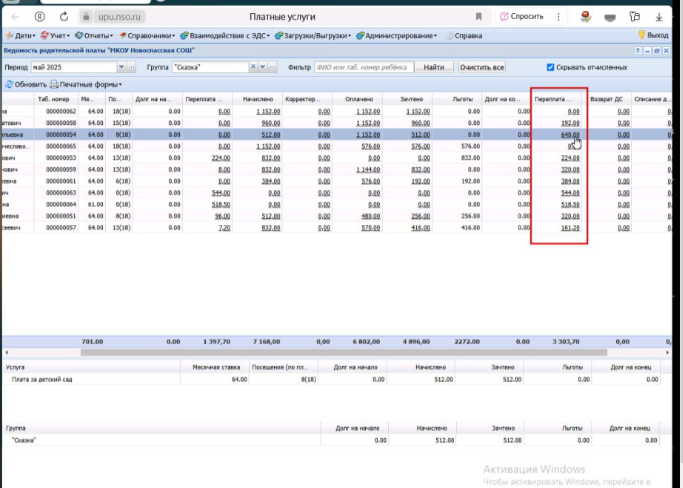Clear the Группа field with X icon

coord(253,67)
